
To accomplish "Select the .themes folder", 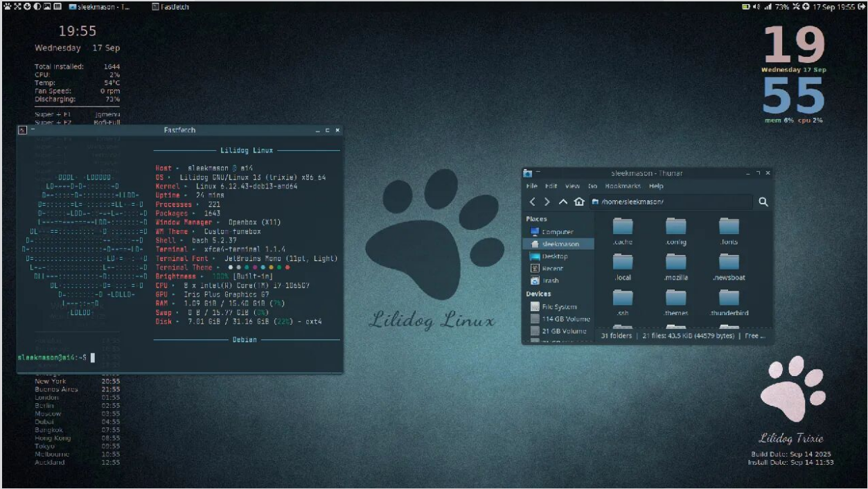I will [x=675, y=302].
